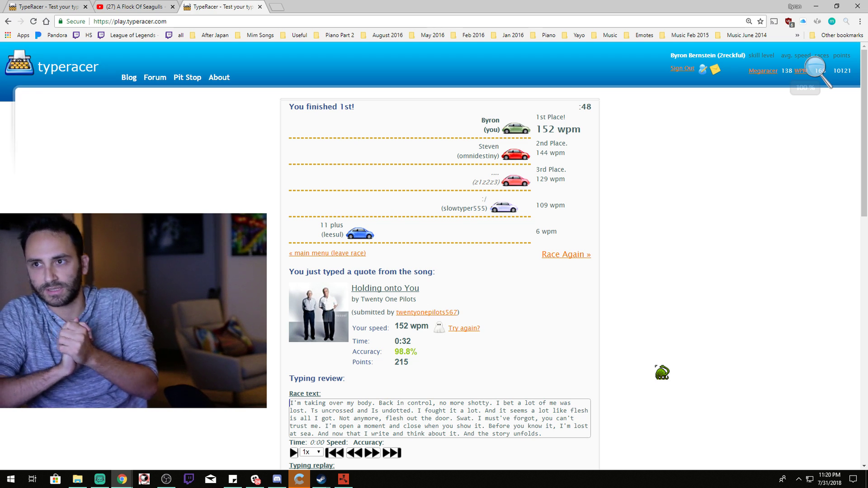
Task: Click the Try again? link
Action: 464,328
